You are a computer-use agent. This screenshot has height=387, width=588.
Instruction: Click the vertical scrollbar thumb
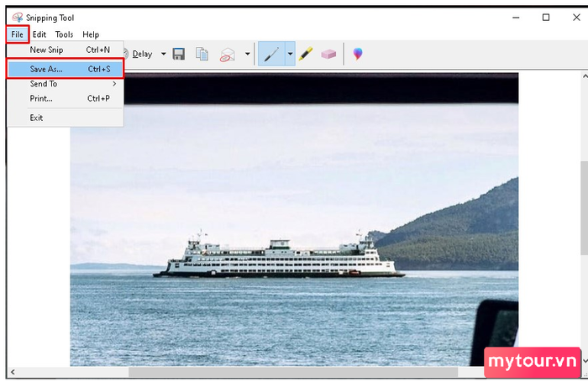[585, 208]
